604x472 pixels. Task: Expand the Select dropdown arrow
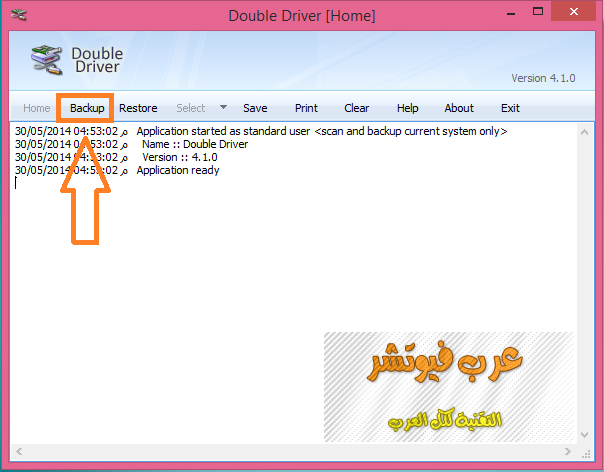coord(223,107)
